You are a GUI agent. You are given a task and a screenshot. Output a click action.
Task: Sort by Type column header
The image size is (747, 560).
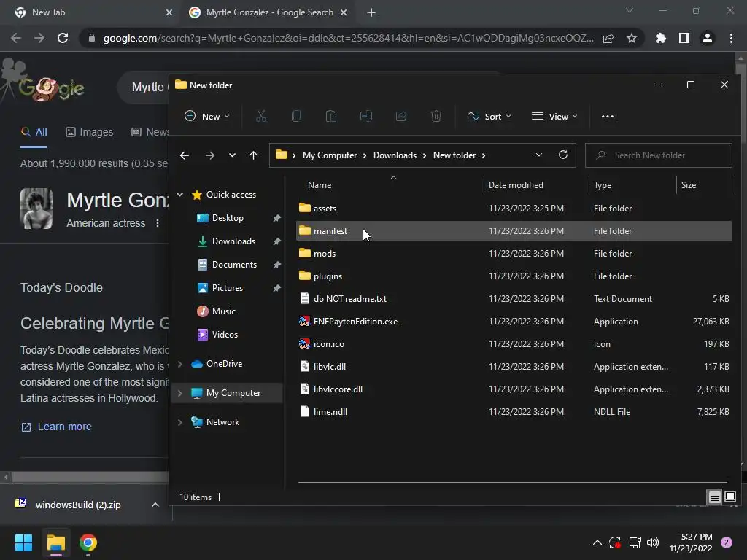[x=632, y=184]
